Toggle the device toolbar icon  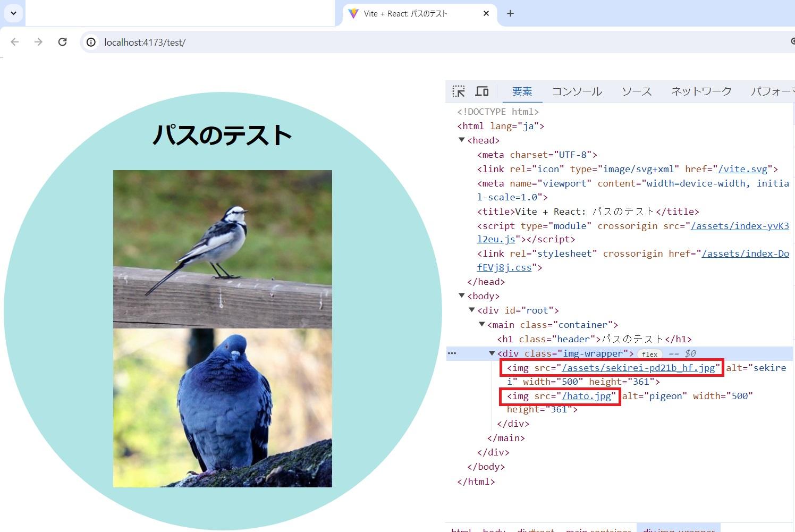(482, 91)
